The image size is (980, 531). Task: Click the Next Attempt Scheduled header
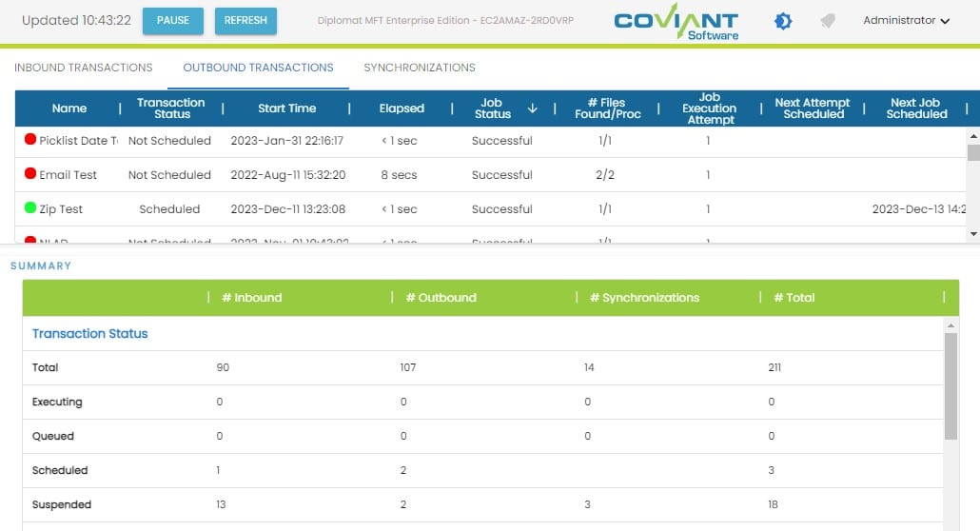tap(813, 108)
